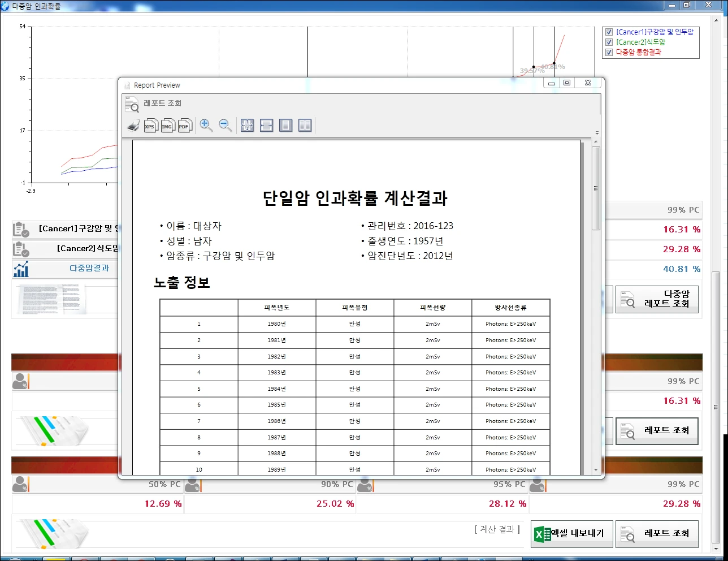Click the 방사선종류 column header

point(510,308)
